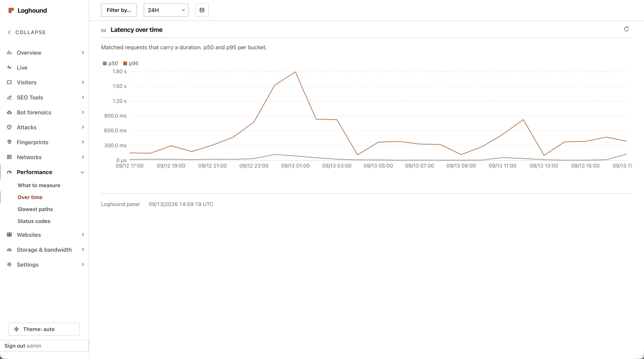Click the 09/13/2026 14:59:19 UTC timestamp
644x359 pixels.
[181, 204]
